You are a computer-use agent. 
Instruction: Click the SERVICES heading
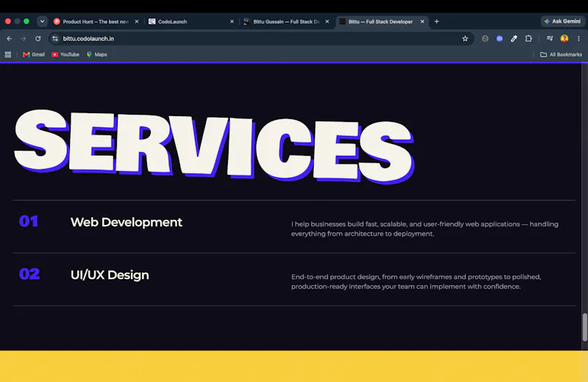click(x=214, y=146)
